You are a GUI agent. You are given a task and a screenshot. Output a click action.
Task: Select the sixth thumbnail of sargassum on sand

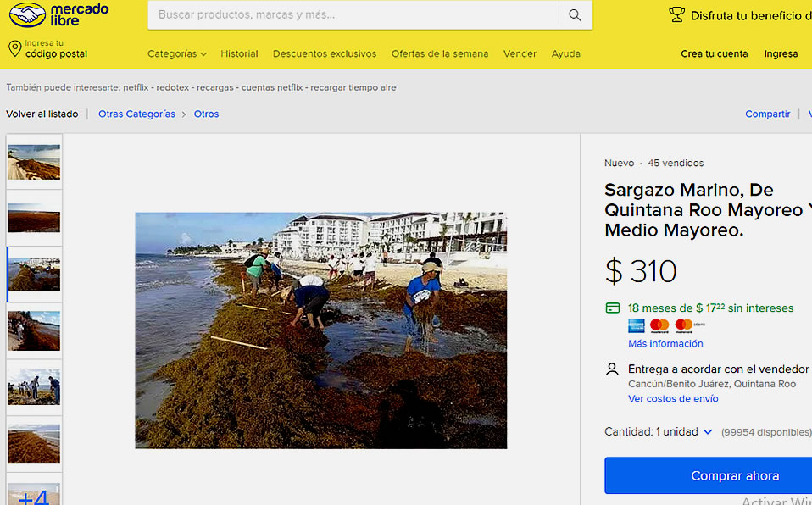(x=34, y=444)
